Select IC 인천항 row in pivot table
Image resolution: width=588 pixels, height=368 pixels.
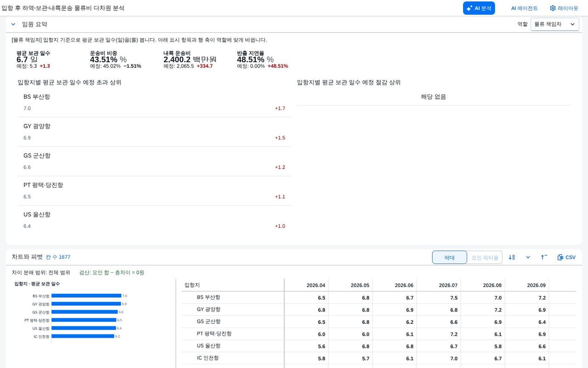(379, 358)
